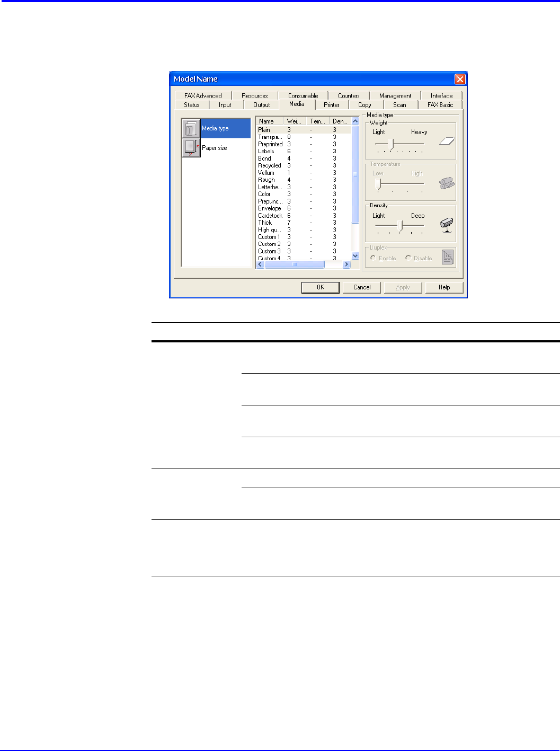The width and height of the screenshot is (560, 751).
Task: Click the Cancel button
Action: point(362,287)
